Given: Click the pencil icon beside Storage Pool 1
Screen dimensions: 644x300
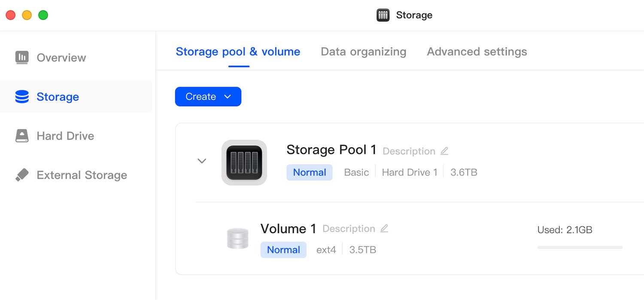Looking at the screenshot, I should [x=444, y=151].
